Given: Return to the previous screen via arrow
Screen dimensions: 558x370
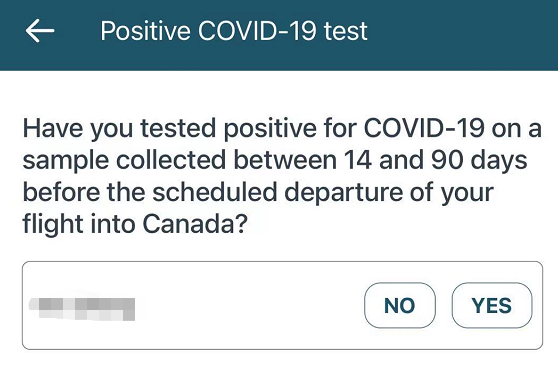Looking at the screenshot, I should 40,31.
